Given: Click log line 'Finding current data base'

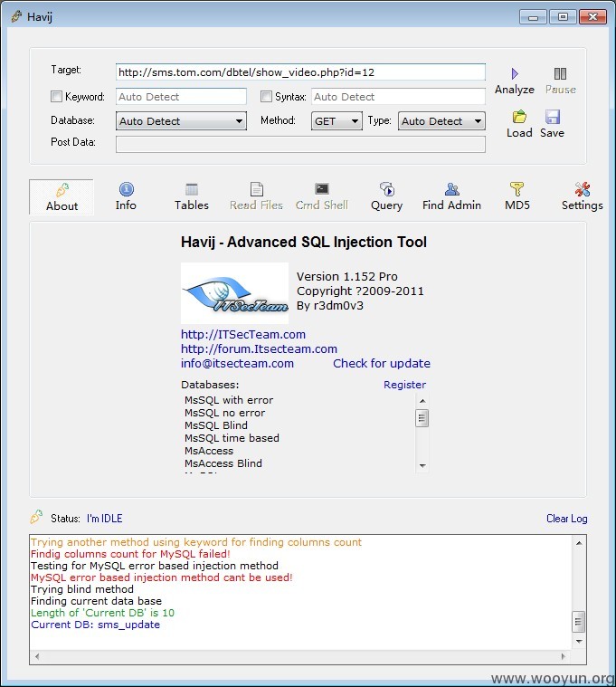Looking at the screenshot, I should click(96, 601).
